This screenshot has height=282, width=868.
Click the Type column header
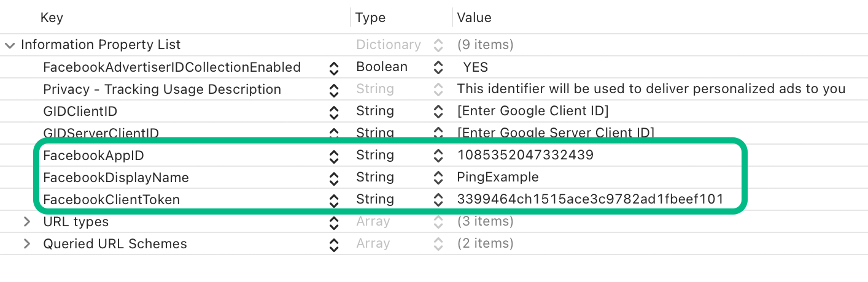370,18
